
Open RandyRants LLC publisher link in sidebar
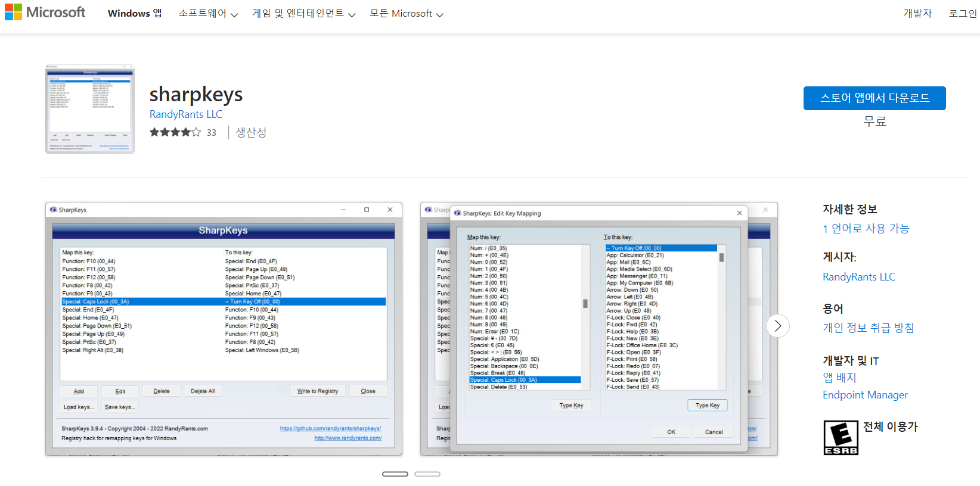859,277
